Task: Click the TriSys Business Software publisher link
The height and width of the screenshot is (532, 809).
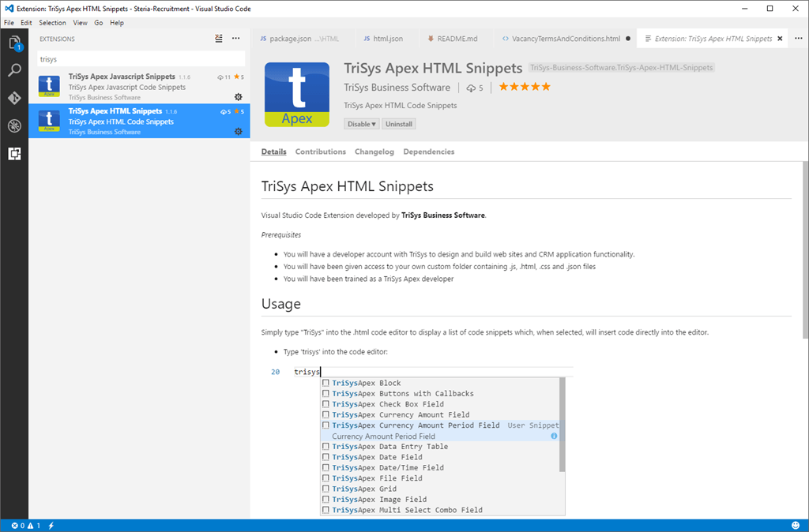Action: tap(397, 88)
